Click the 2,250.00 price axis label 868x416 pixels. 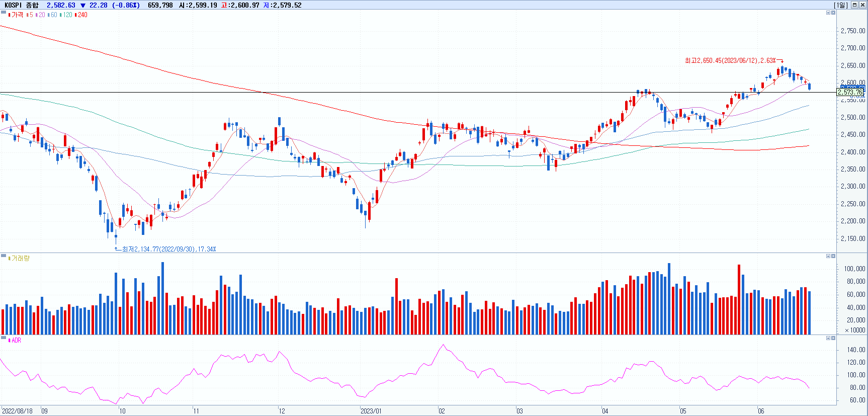point(853,204)
